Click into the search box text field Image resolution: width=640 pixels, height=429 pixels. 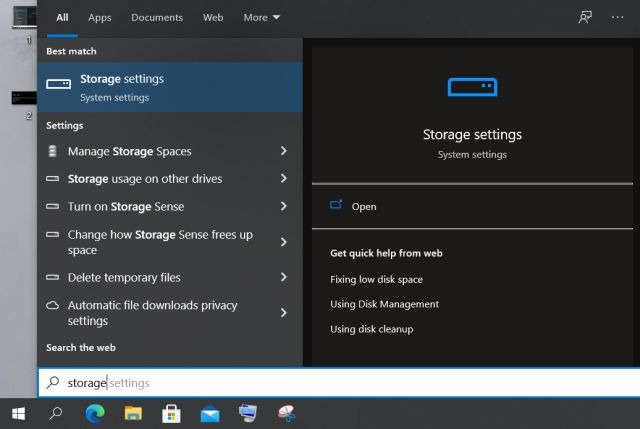[339, 382]
